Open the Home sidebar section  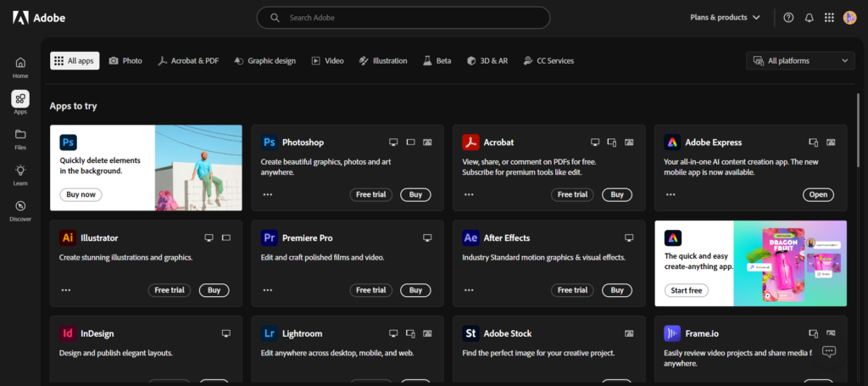(20, 68)
